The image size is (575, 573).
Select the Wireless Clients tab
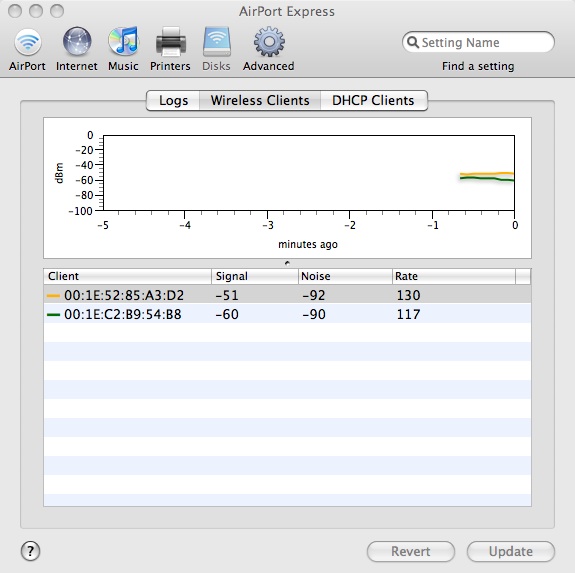[260, 100]
